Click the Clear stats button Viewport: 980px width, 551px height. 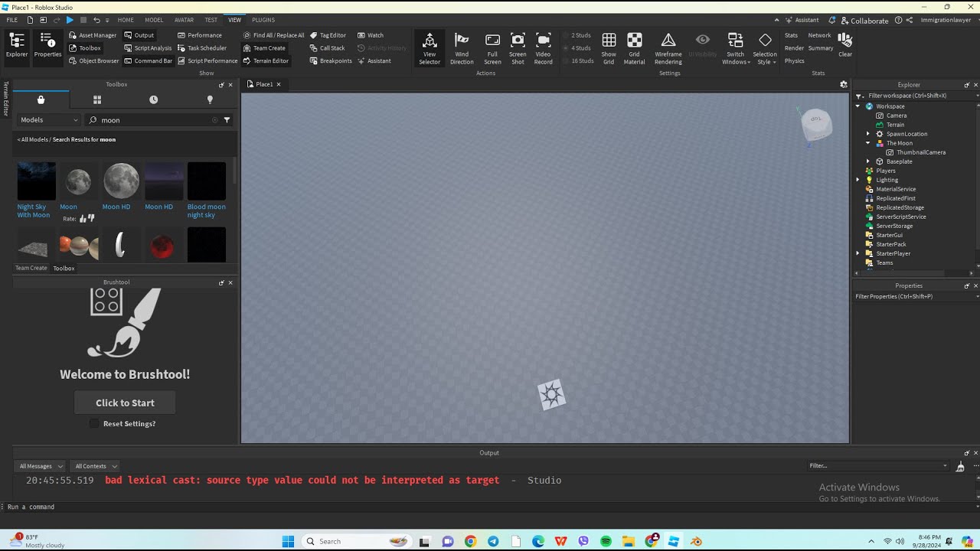[845, 44]
